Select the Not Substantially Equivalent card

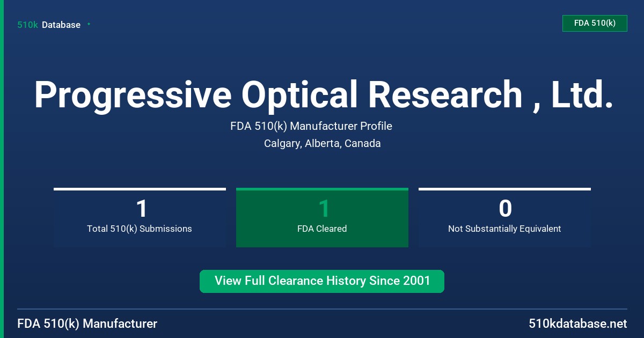point(504,217)
